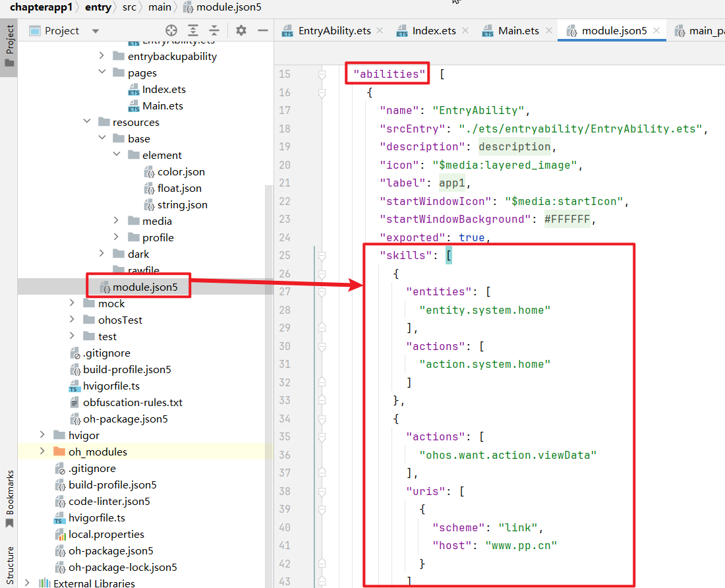Click the Select Opened File target icon
This screenshot has height=588, width=725.
pos(171,30)
